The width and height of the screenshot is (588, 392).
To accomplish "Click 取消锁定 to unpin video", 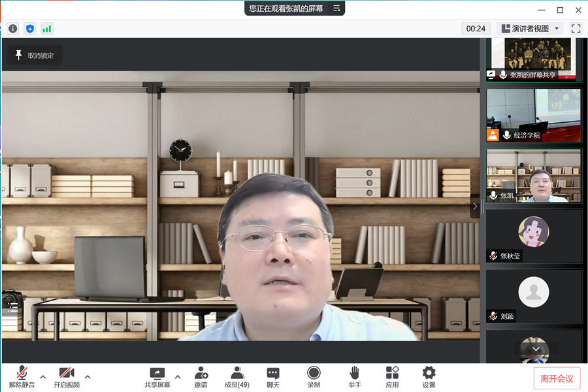I will click(35, 56).
